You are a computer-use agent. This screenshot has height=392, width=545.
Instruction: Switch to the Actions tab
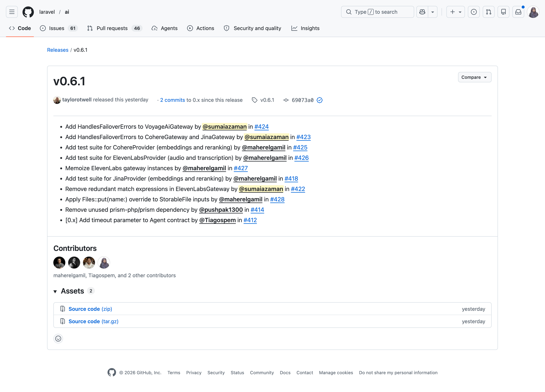(201, 28)
